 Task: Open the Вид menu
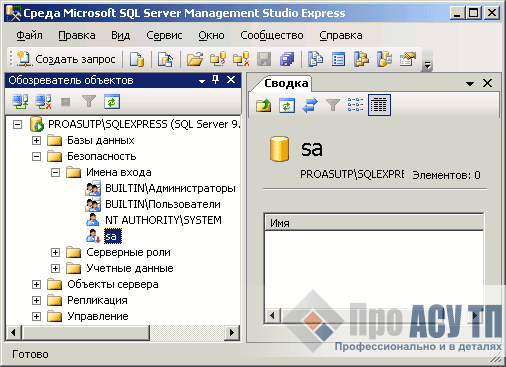[121, 35]
